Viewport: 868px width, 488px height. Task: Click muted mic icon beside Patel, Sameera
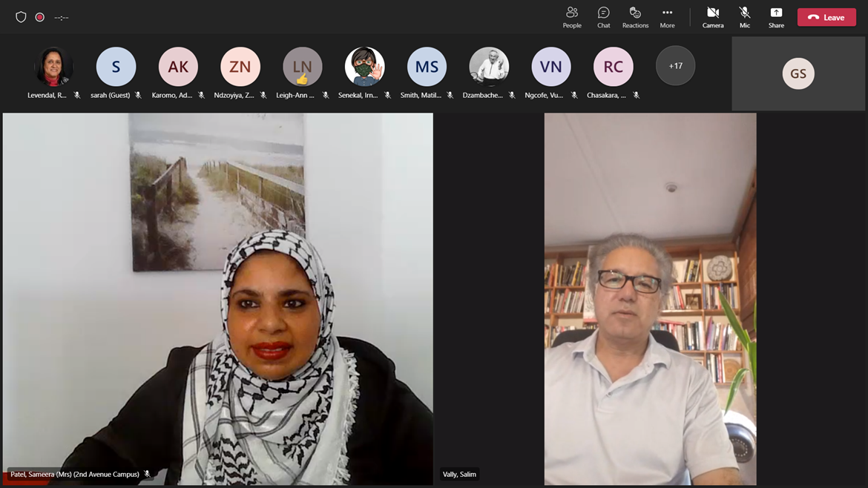pos(147,474)
